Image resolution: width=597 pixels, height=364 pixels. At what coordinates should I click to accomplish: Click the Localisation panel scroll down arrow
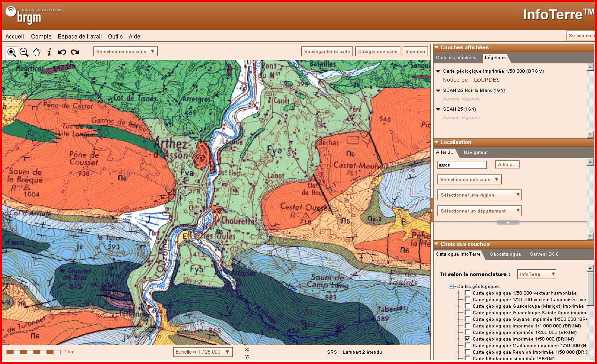(590, 236)
